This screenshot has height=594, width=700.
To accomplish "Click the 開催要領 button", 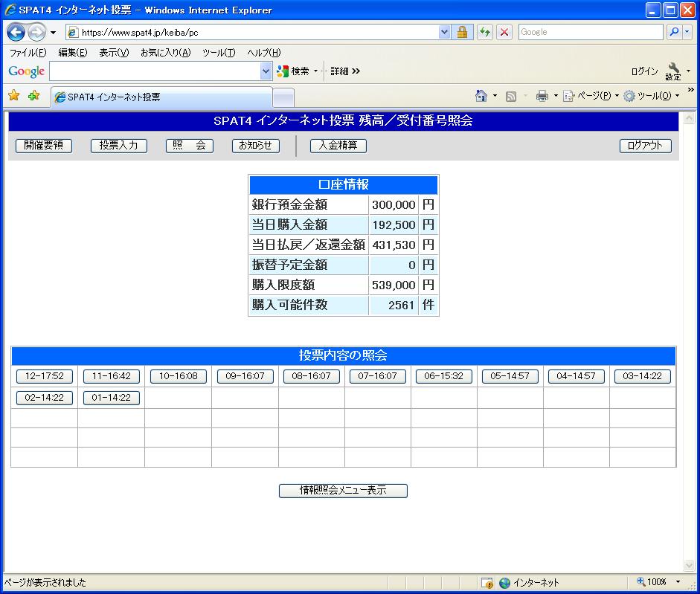I will click(44, 146).
